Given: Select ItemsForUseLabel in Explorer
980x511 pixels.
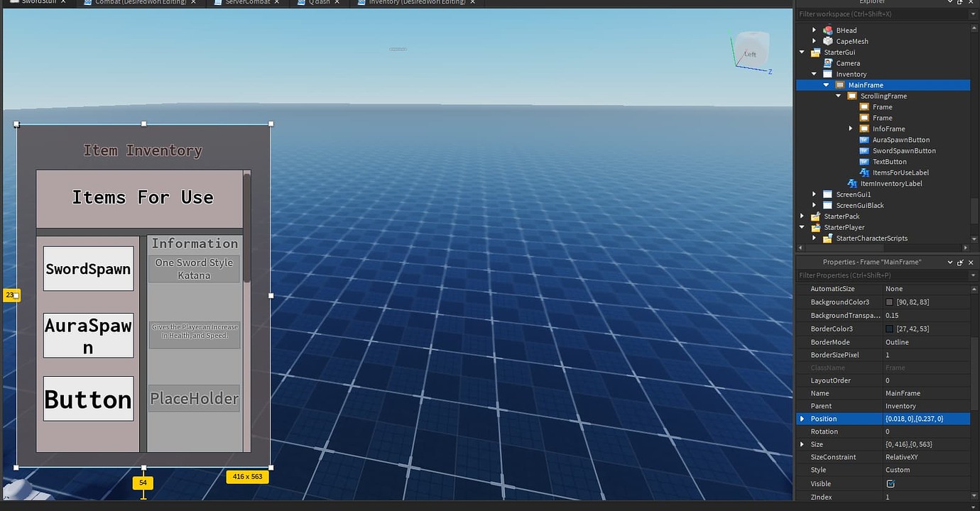Looking at the screenshot, I should (x=900, y=172).
